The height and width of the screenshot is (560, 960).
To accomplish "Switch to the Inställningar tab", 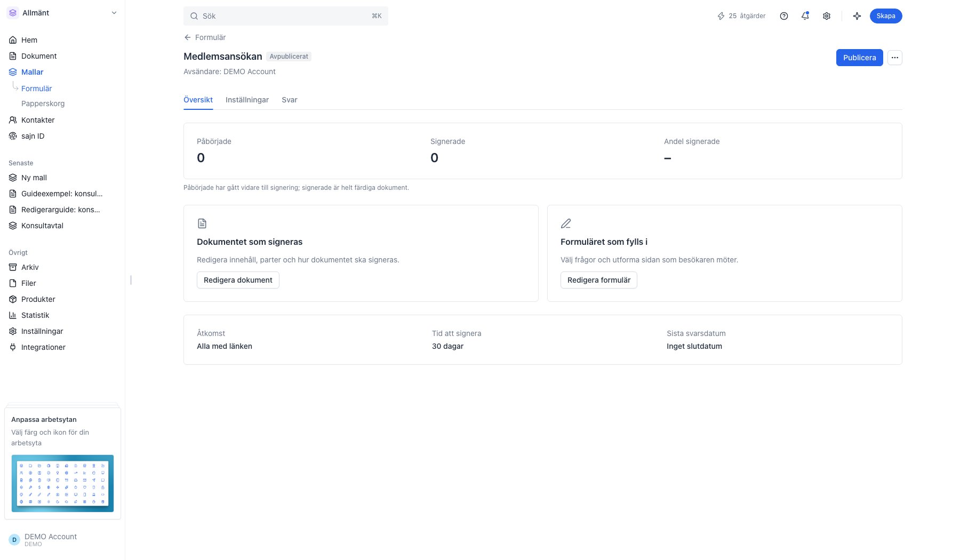I will [x=247, y=100].
